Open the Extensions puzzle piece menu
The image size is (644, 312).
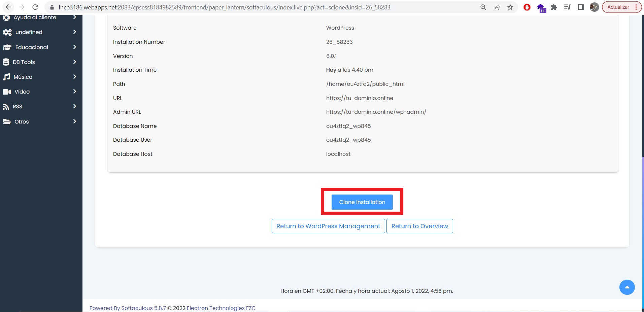tap(554, 7)
